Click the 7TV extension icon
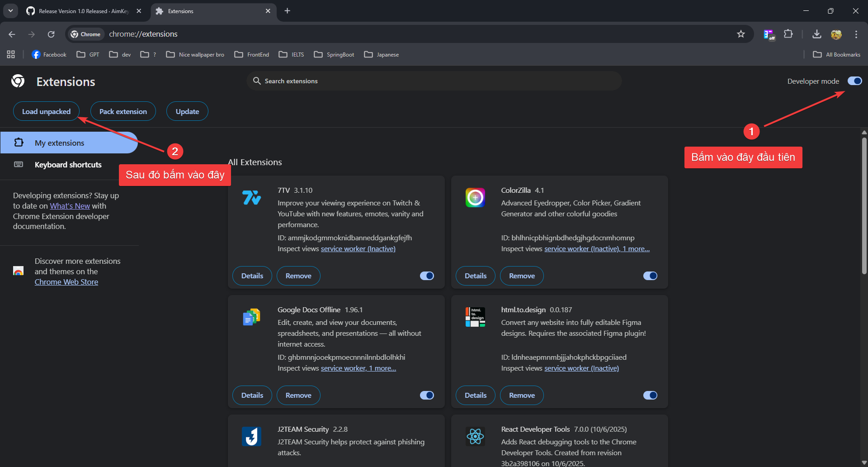868x467 pixels. (251, 198)
